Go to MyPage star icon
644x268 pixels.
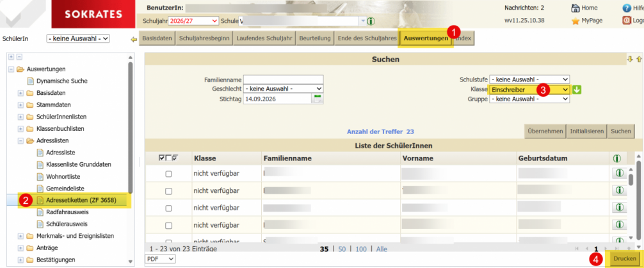coord(576,21)
